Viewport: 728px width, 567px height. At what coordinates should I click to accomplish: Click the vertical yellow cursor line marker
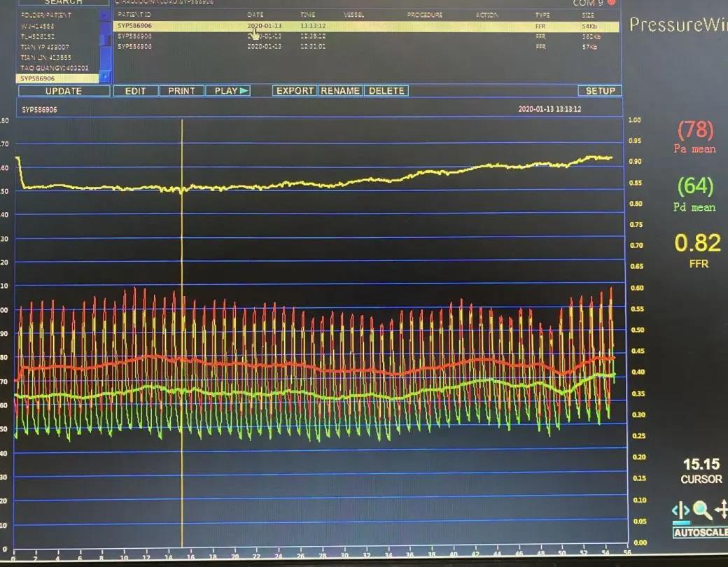[182, 280]
